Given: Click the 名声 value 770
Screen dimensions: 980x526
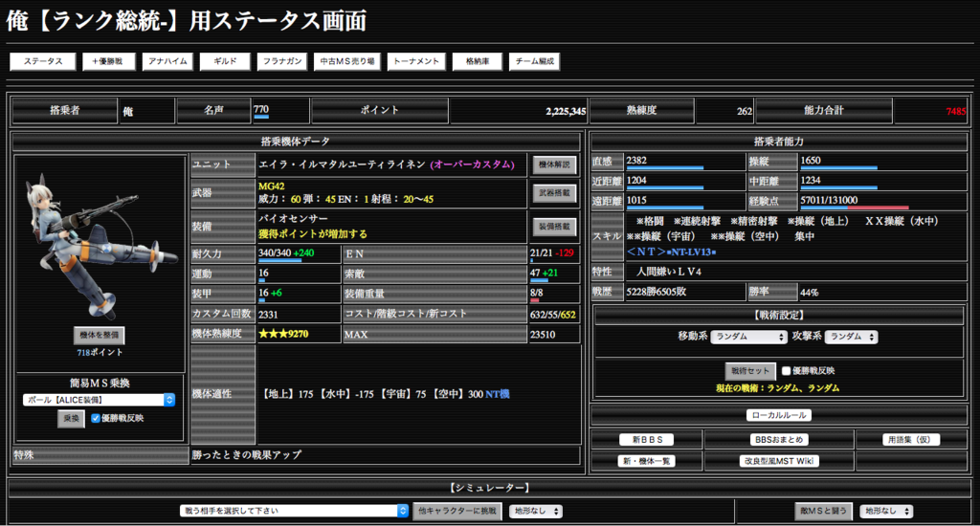Looking at the screenshot, I should click(x=260, y=109).
